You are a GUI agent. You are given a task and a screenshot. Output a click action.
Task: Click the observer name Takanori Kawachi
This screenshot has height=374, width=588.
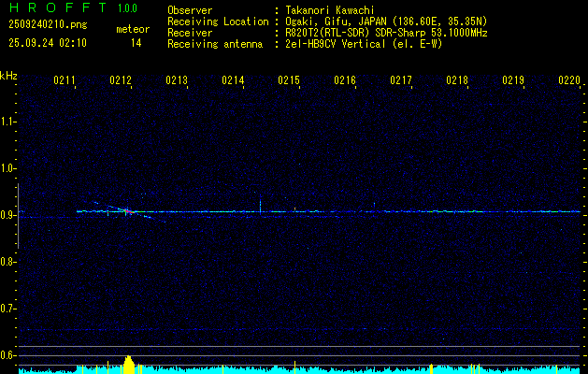tap(330, 10)
